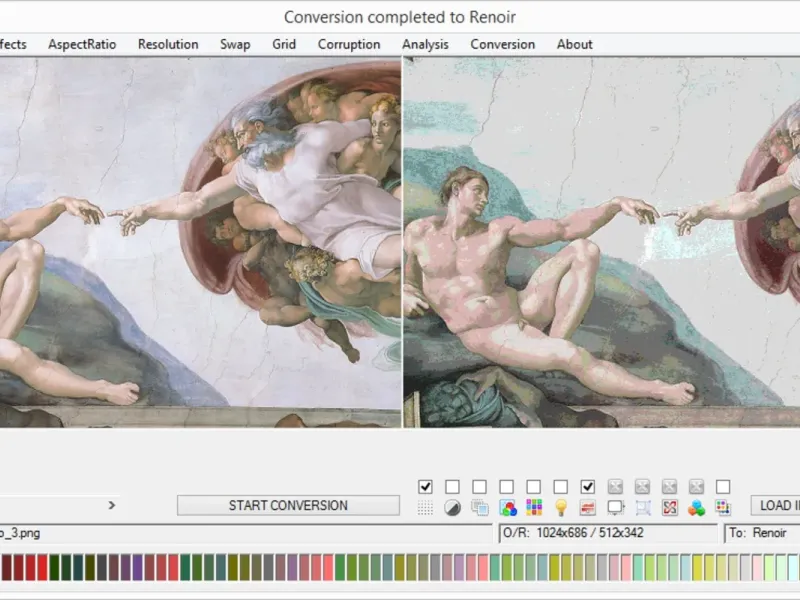Uncheck the checkbox above red striped icon
Screen dimensions: 800x600
pyautogui.click(x=588, y=487)
